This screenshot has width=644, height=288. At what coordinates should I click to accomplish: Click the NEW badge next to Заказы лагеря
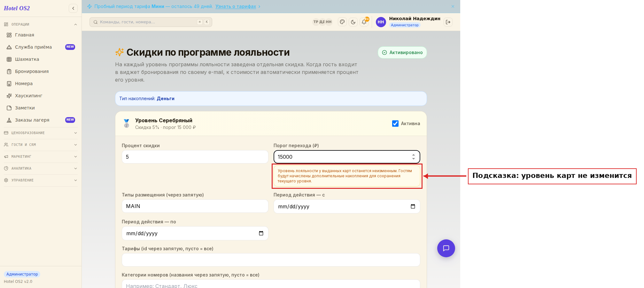[70, 120]
